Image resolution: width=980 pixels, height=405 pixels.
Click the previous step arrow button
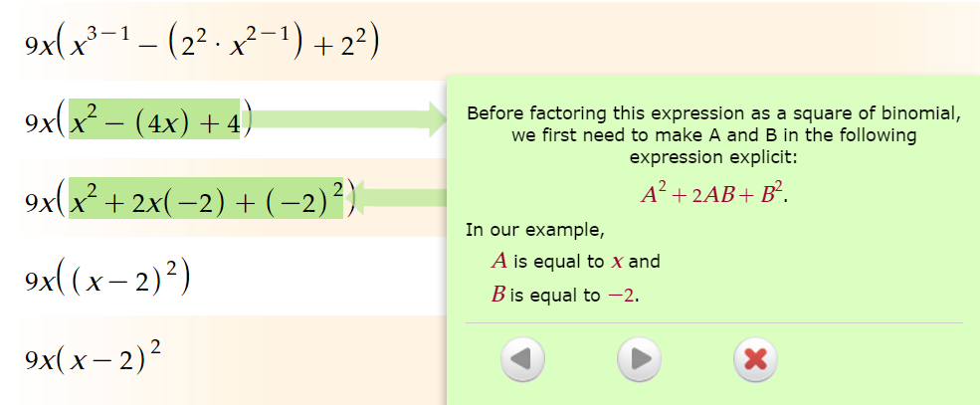tap(522, 359)
